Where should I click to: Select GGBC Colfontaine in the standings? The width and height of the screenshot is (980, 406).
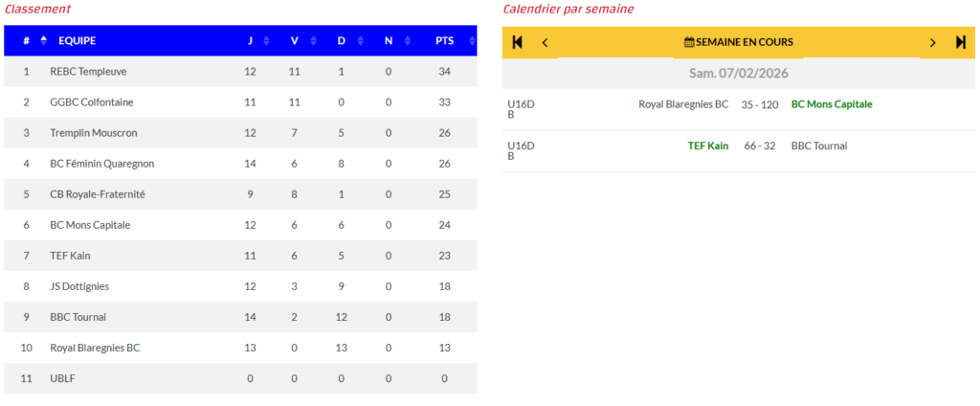tap(91, 102)
